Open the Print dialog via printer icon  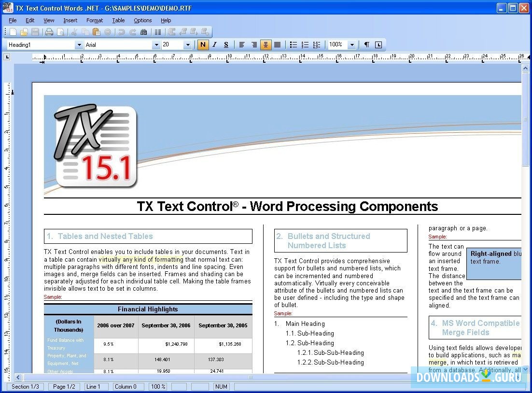point(48,32)
